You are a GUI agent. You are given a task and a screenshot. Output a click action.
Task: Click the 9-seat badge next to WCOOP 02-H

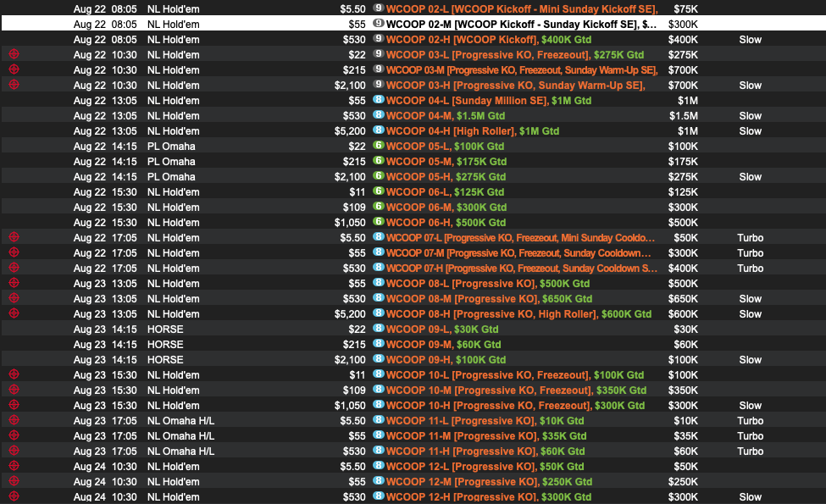378,38
